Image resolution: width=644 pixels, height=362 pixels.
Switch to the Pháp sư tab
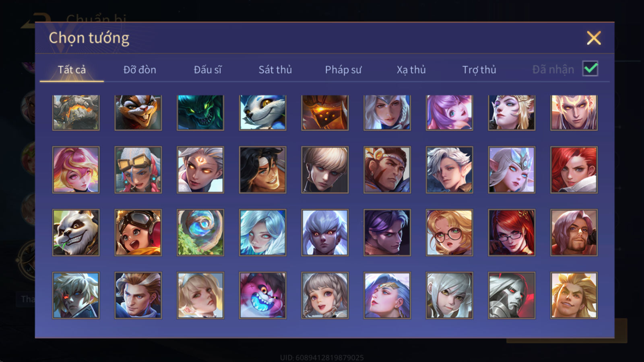tap(343, 70)
